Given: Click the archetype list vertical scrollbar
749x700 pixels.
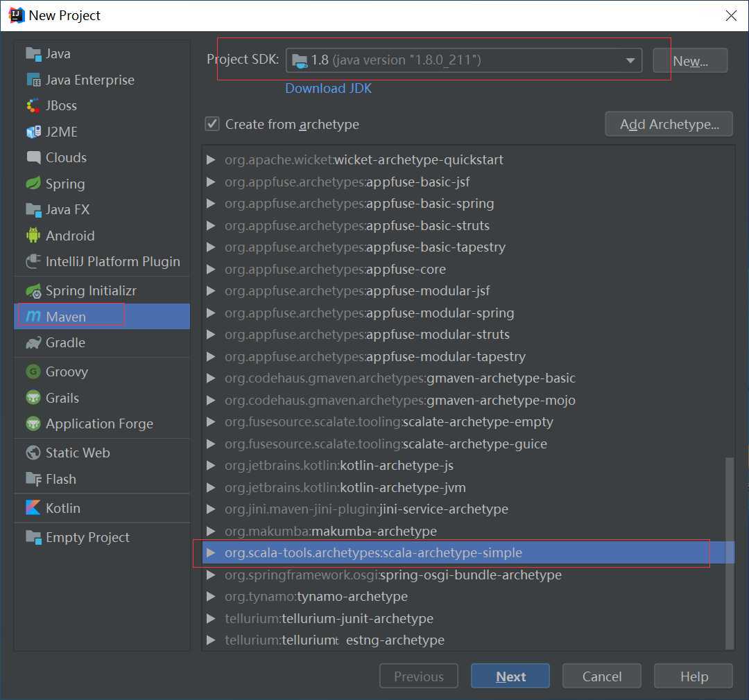Looking at the screenshot, I should [730, 553].
